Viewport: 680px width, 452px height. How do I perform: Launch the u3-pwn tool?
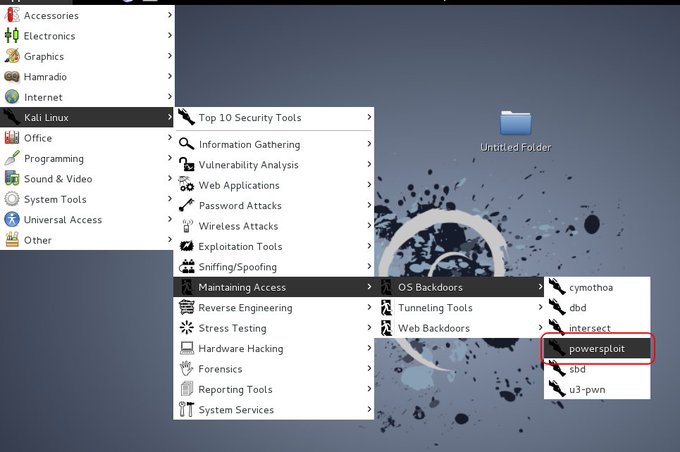597,389
